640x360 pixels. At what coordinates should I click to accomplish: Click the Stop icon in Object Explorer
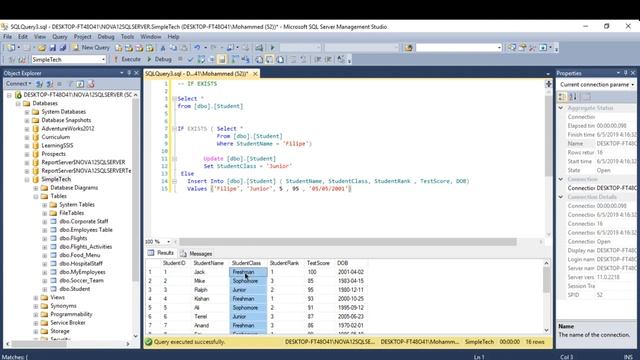point(60,84)
